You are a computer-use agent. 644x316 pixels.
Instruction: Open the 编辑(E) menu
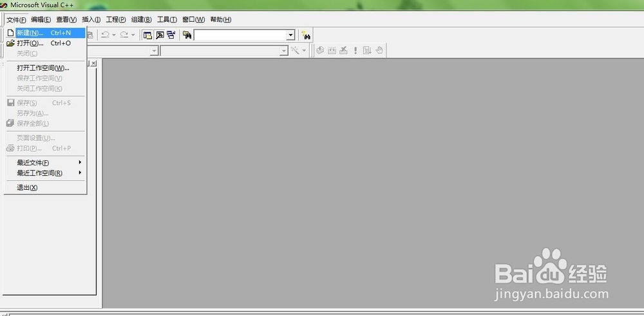[x=41, y=20]
